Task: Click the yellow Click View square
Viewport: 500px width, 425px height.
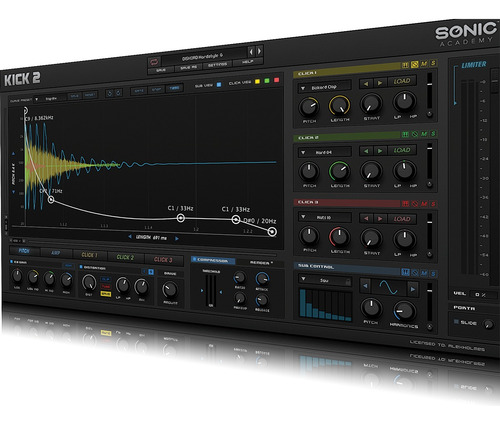Action: click(x=257, y=81)
